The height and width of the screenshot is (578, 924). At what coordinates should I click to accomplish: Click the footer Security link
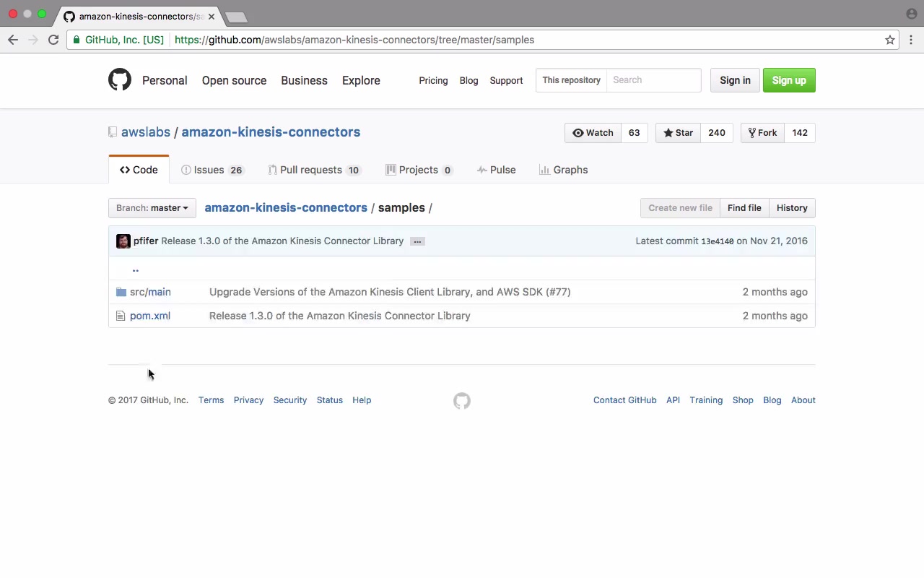[x=290, y=400]
